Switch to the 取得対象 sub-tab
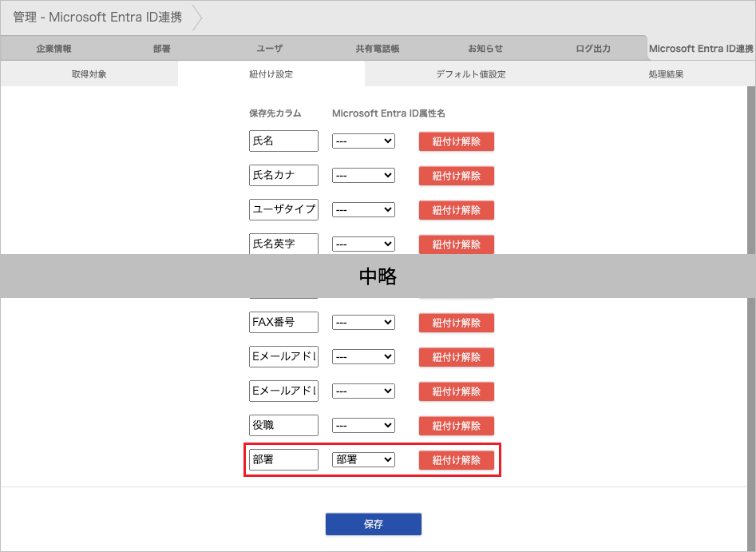The image size is (756, 552). click(x=89, y=73)
